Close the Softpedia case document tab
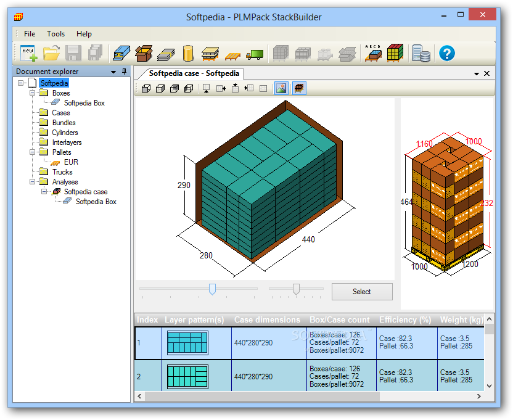 coord(487,73)
